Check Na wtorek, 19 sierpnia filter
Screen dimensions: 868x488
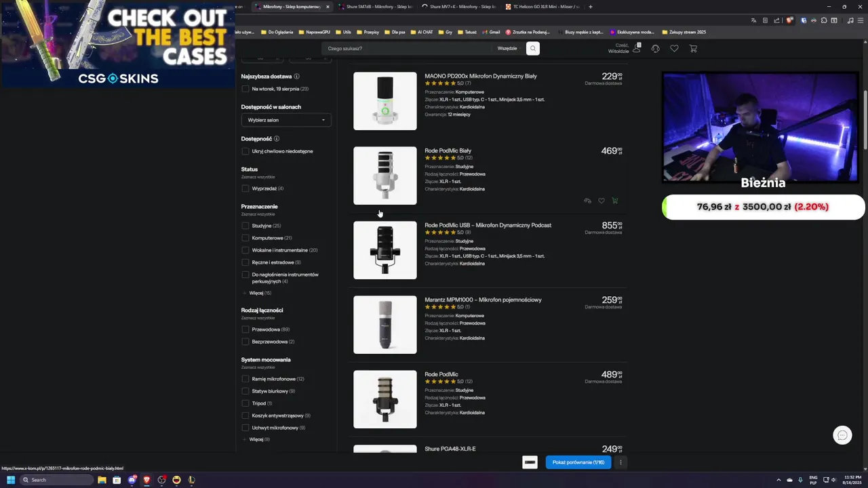click(245, 89)
